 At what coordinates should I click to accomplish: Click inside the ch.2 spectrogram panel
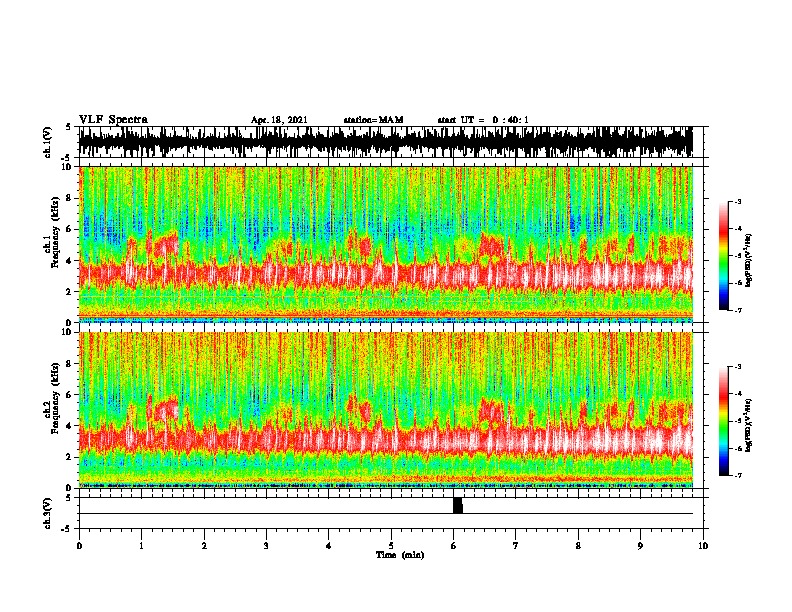[385, 410]
